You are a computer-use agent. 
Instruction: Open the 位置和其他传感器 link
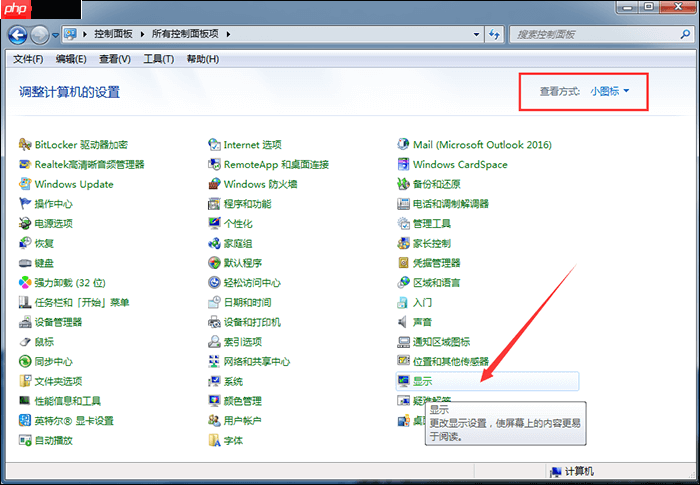(451, 361)
